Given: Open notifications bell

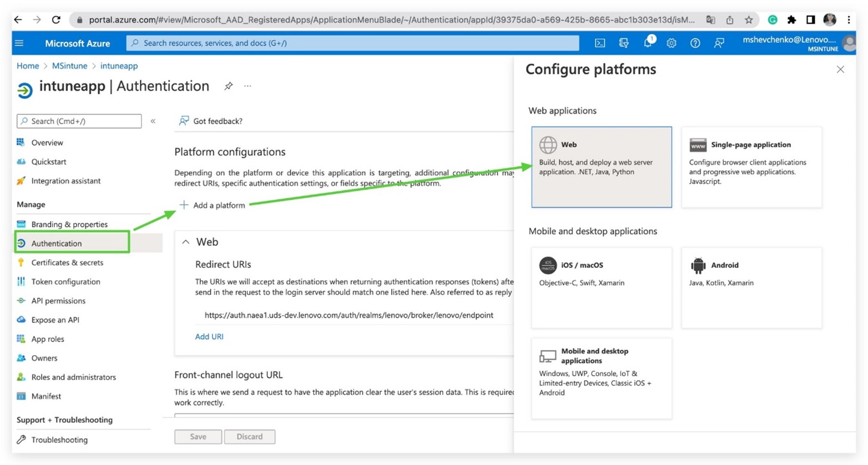Looking at the screenshot, I should [x=648, y=43].
